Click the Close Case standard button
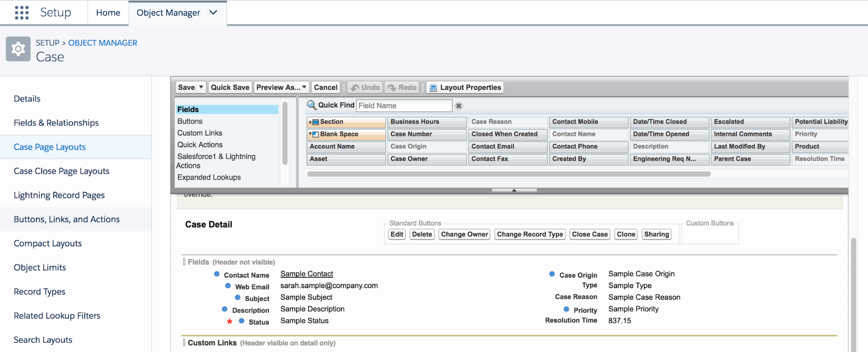 tap(590, 234)
